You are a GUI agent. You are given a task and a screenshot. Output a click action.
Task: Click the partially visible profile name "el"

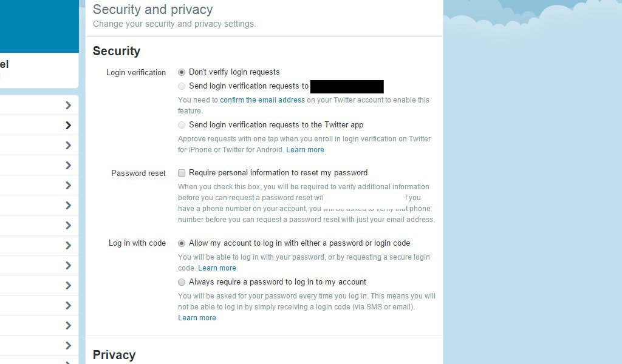click(x=4, y=64)
